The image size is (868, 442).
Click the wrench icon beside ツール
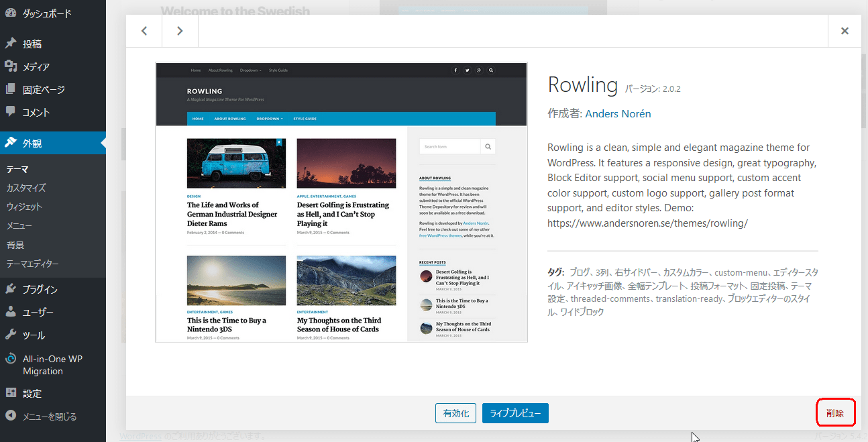pyautogui.click(x=11, y=335)
